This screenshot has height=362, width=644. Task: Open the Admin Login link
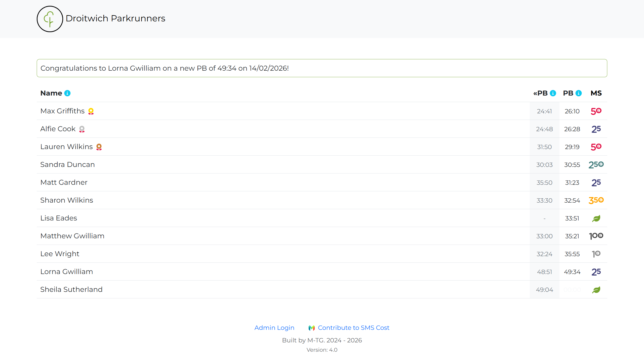tap(274, 328)
